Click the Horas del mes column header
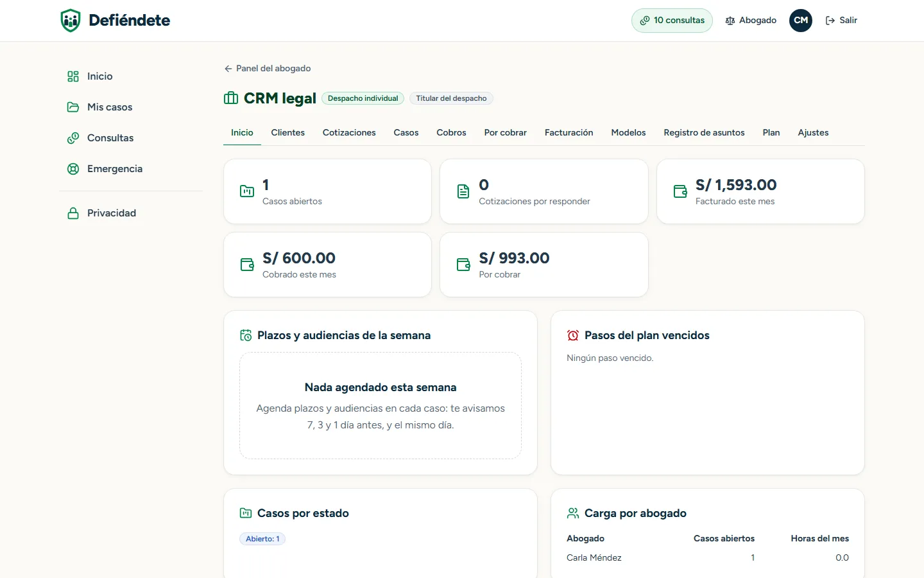Image resolution: width=924 pixels, height=578 pixels. (x=820, y=539)
